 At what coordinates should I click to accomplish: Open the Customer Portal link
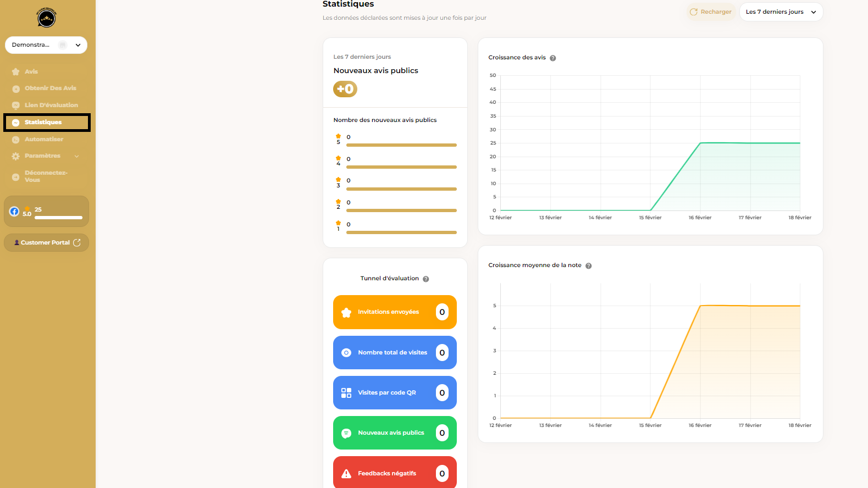[46, 242]
